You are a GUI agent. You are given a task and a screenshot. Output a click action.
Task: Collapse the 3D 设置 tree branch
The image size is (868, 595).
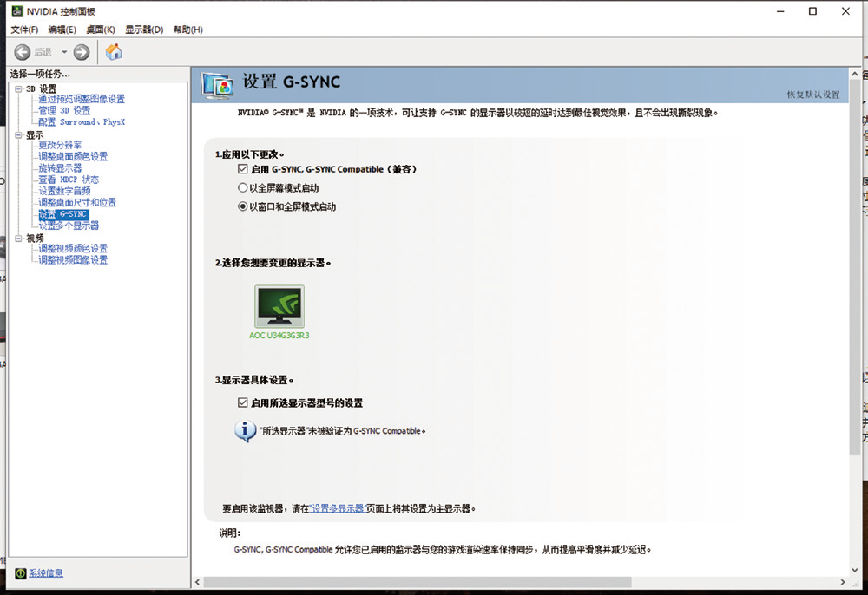17,87
